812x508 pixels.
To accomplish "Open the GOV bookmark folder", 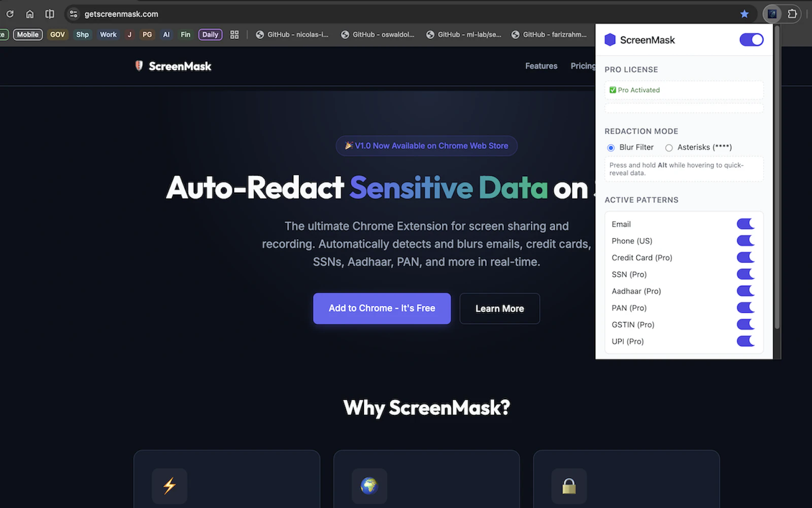I will [57, 35].
